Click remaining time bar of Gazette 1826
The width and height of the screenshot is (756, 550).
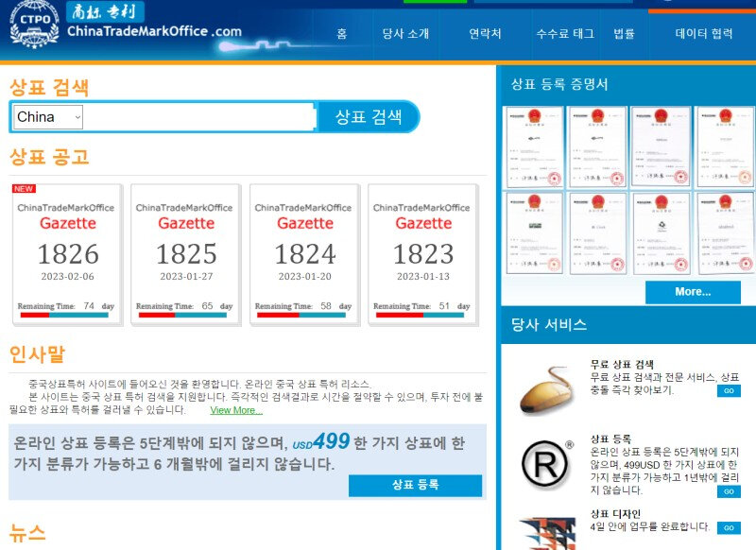(x=64, y=316)
